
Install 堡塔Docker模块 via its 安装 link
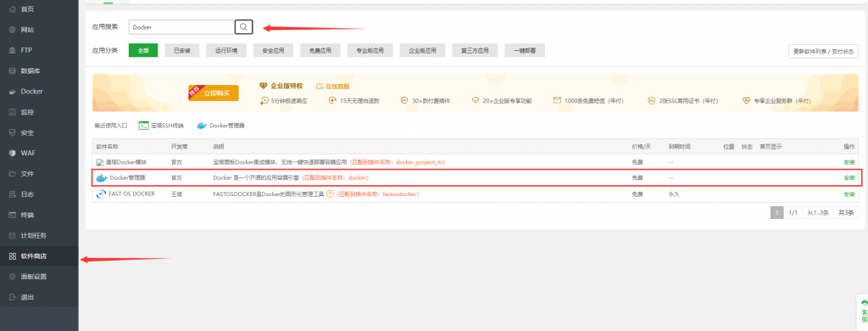coord(849,162)
